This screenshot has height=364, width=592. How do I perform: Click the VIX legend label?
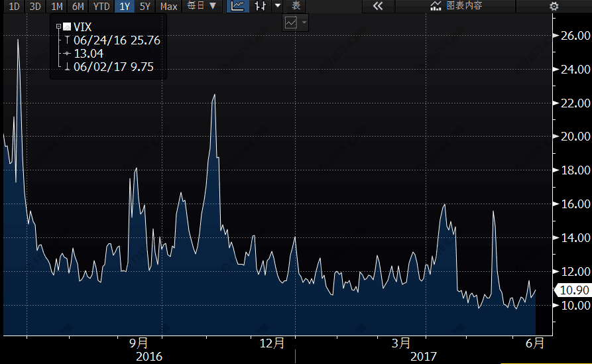pos(83,27)
